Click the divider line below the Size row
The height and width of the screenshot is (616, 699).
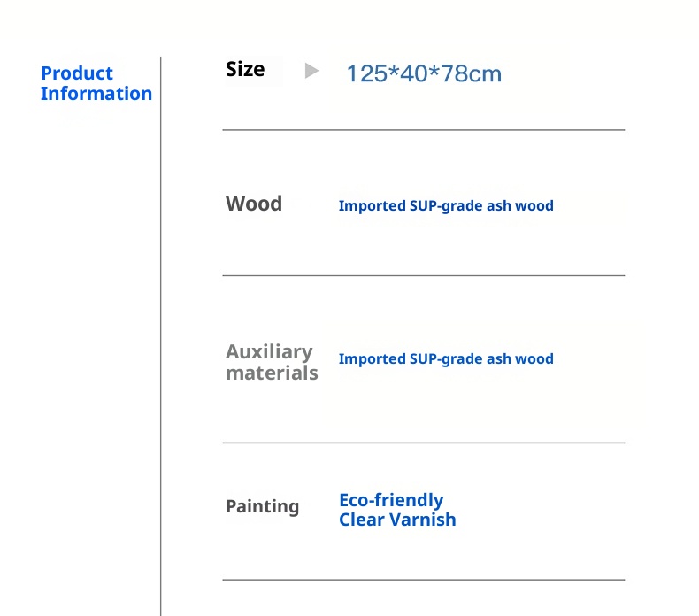[x=423, y=130]
